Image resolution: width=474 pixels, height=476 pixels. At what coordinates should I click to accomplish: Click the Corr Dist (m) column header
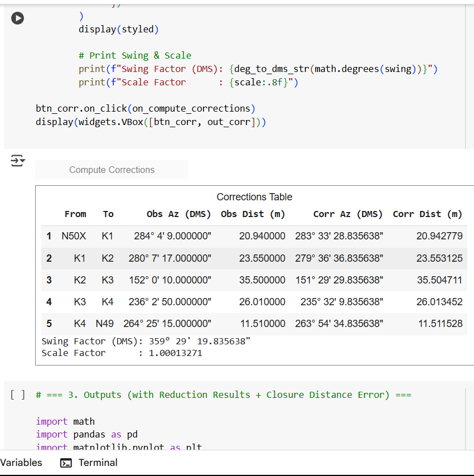point(428,214)
